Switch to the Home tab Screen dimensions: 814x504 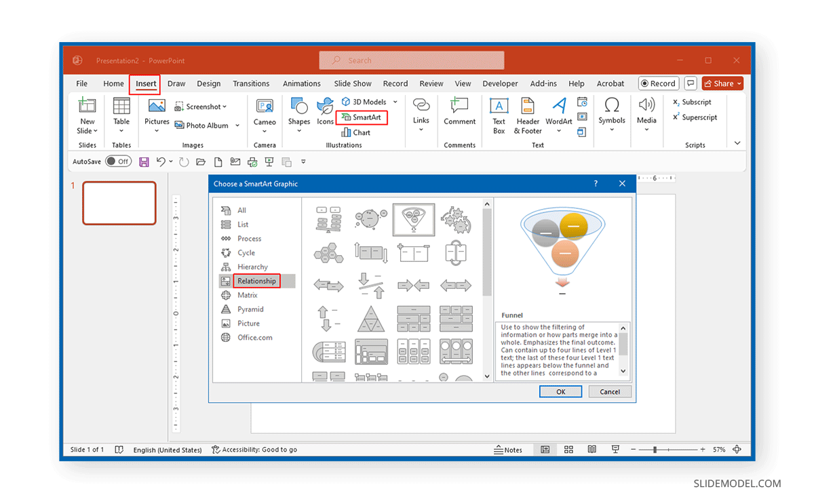(x=113, y=83)
